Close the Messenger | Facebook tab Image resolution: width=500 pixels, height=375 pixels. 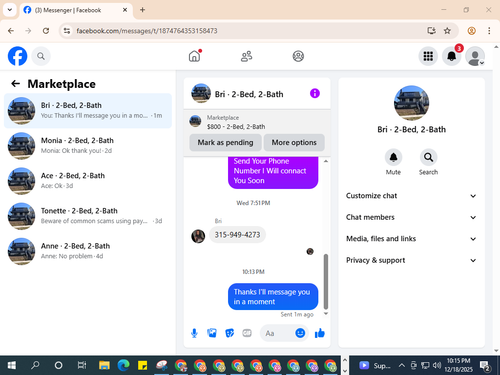pyautogui.click(x=125, y=10)
